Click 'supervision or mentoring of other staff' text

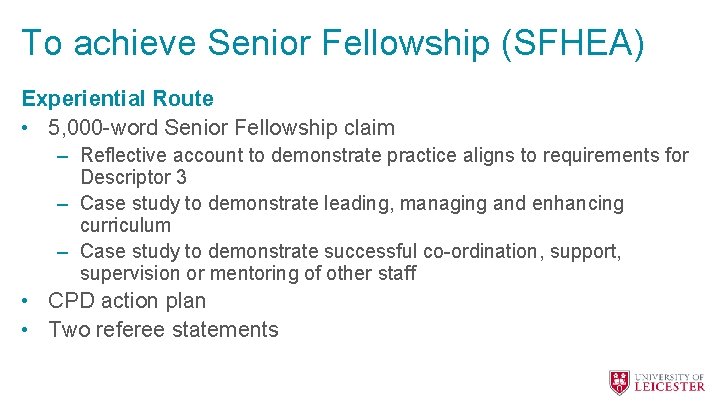tap(248, 273)
